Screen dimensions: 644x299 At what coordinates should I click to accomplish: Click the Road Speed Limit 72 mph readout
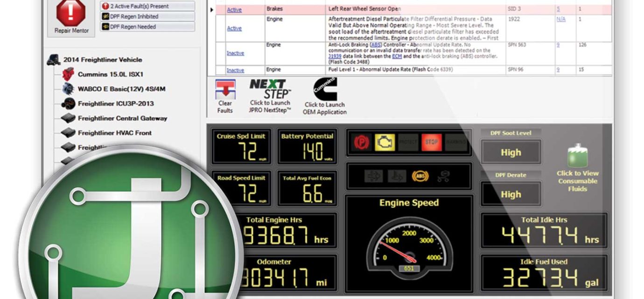(x=241, y=188)
